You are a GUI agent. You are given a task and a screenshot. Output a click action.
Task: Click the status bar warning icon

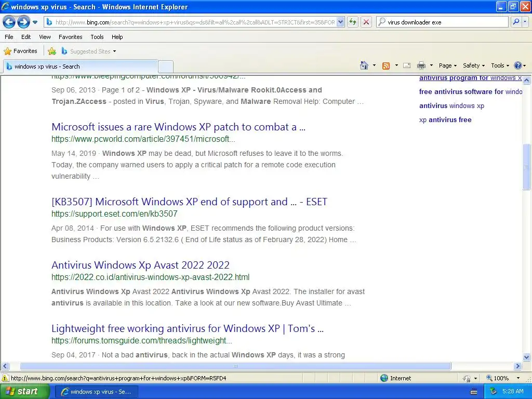tap(5, 378)
